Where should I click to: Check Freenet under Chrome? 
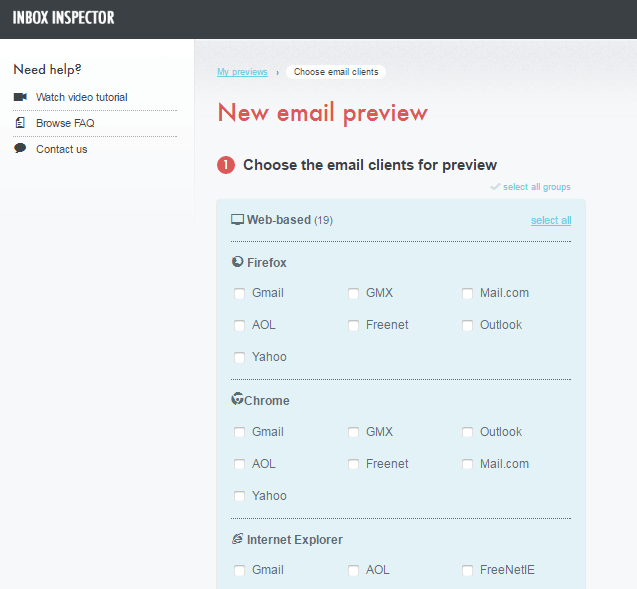coord(353,464)
